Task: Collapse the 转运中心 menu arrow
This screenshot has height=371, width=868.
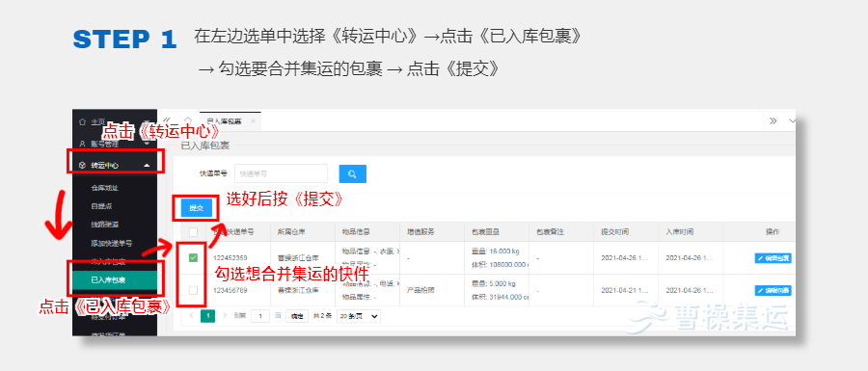Action: point(147,165)
